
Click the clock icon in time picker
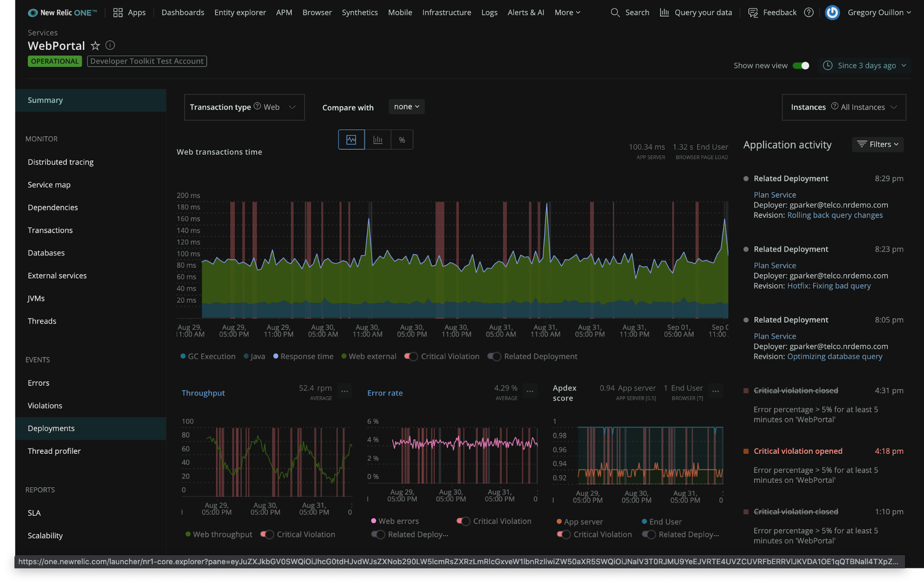(828, 66)
